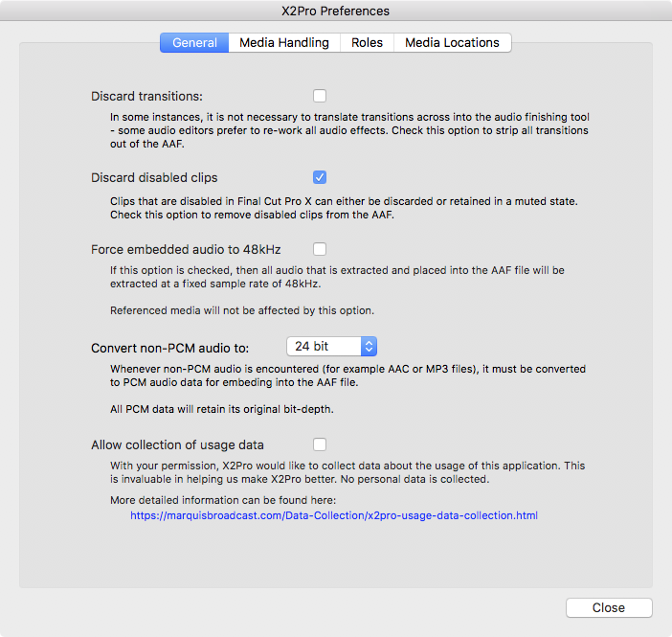Click the 'Discard disabled clips' label
This screenshot has height=637, width=672.
[154, 177]
